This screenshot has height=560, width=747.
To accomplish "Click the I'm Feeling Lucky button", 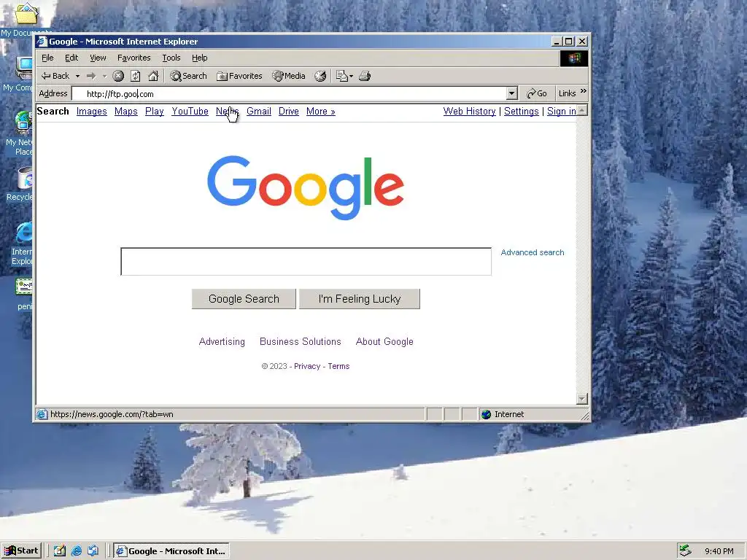I will pyautogui.click(x=360, y=299).
